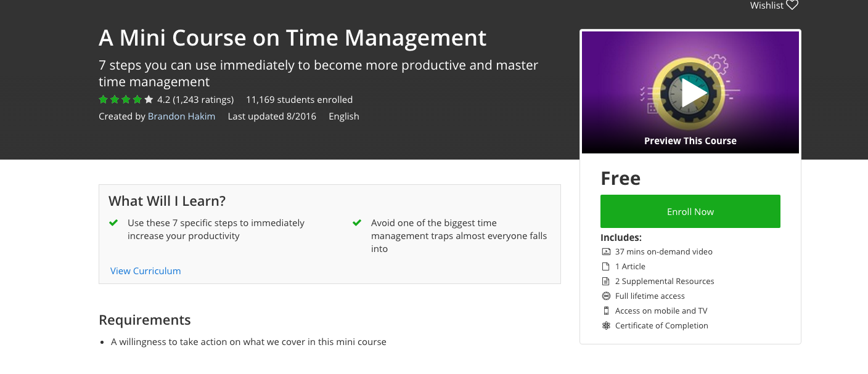Click the Supplemental Resources file icon

click(606, 281)
